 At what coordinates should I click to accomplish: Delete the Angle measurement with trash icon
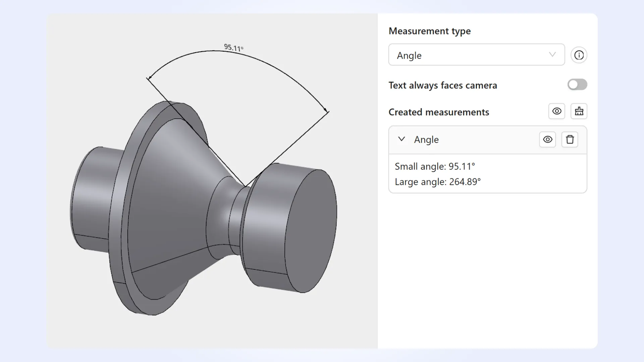[570, 139]
